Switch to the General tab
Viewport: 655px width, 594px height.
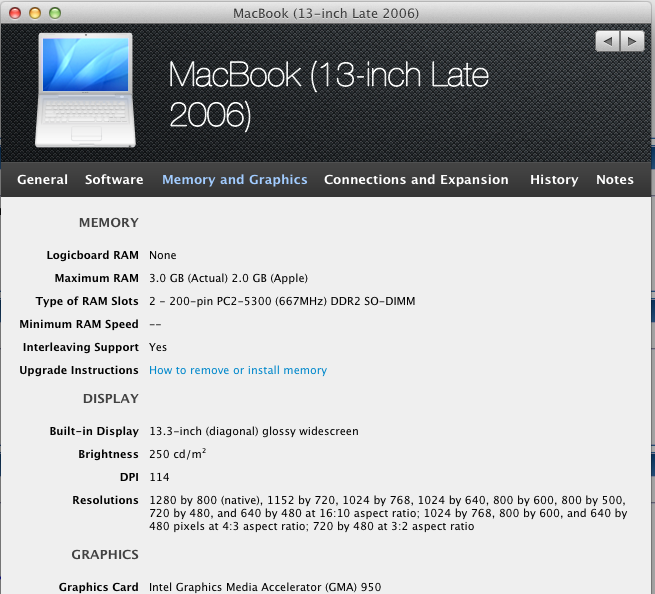42,180
